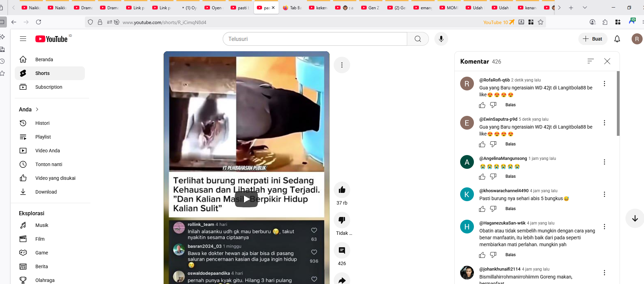Image resolution: width=644 pixels, height=284 pixels.
Task: Switch to the "Gen Z" browser tab
Action: (370, 8)
